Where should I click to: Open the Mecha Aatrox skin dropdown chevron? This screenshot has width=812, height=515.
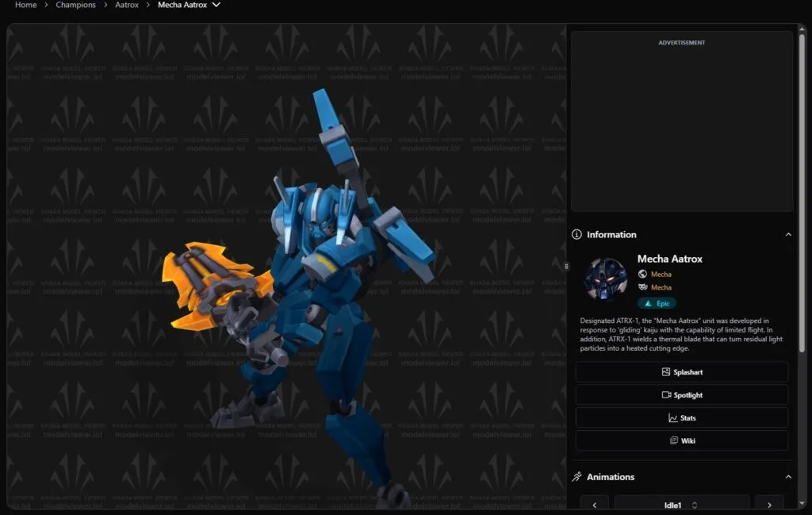tap(216, 5)
